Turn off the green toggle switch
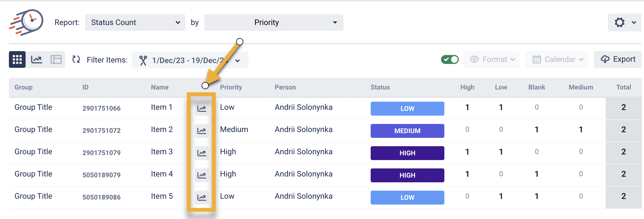 pyautogui.click(x=450, y=59)
